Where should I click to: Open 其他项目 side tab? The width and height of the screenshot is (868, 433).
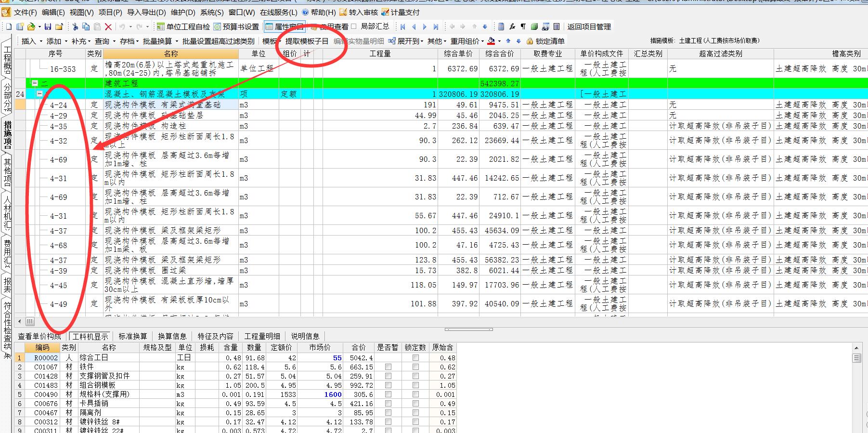(7, 172)
